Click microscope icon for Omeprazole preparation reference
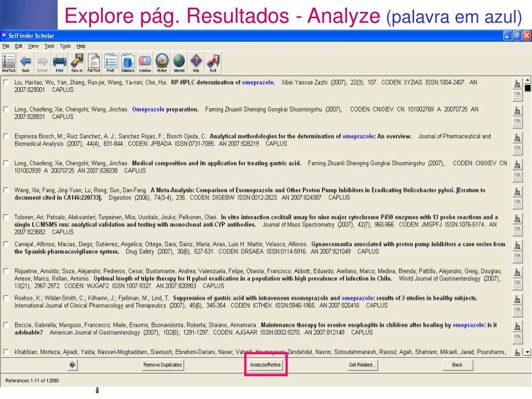Image resolution: width=532 pixels, height=399 pixels. [x=517, y=110]
